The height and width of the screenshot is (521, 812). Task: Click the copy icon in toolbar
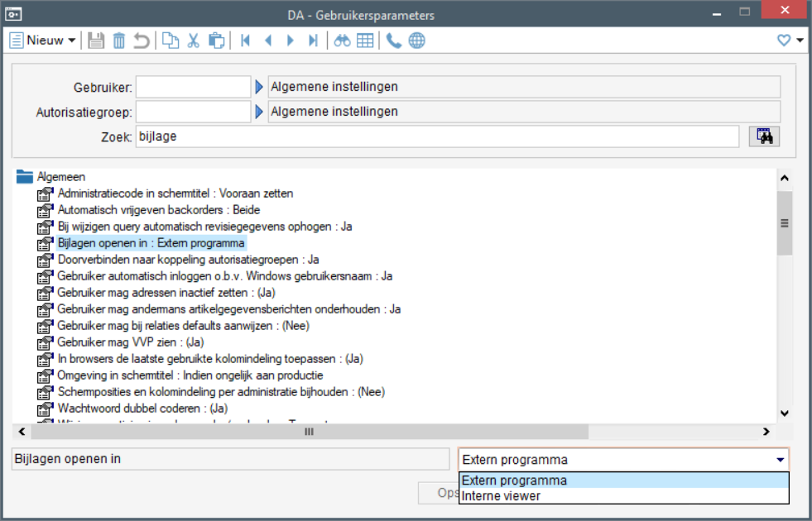[x=171, y=41]
